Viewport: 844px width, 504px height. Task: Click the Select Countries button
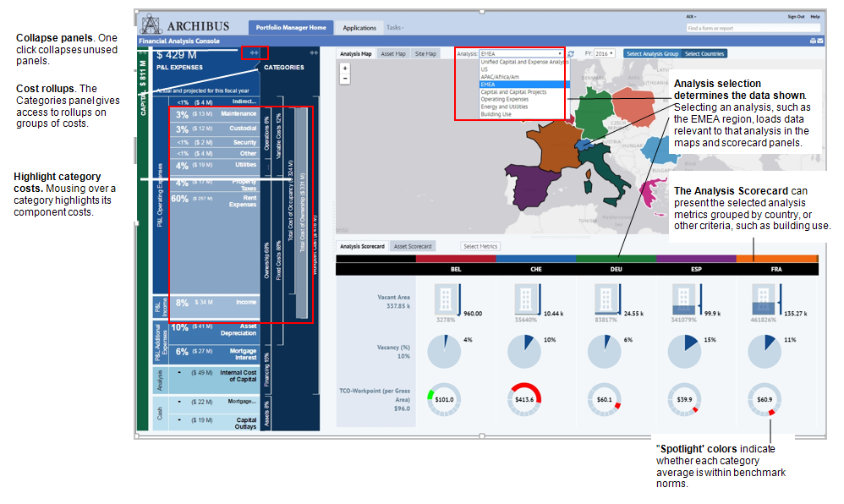(705, 53)
